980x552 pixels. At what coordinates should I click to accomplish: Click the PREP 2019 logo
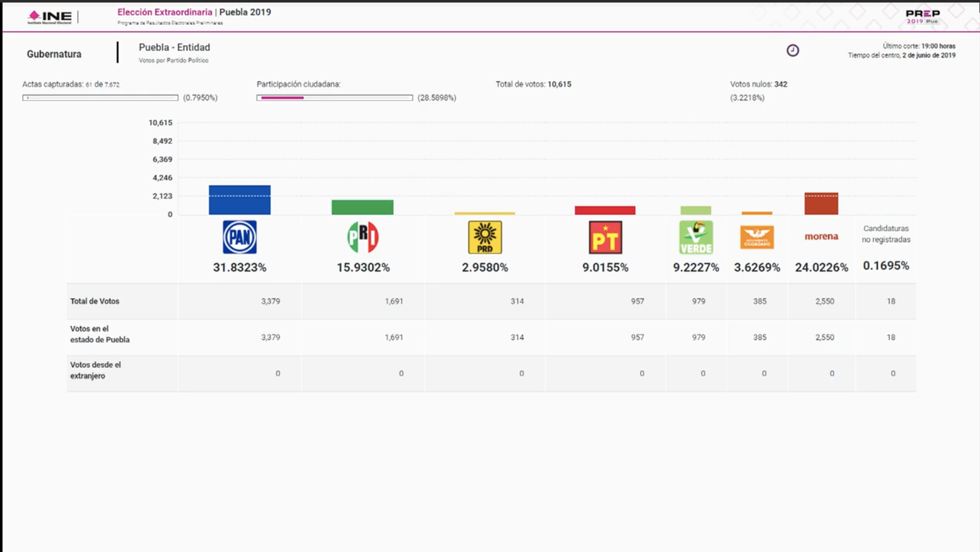[922, 17]
